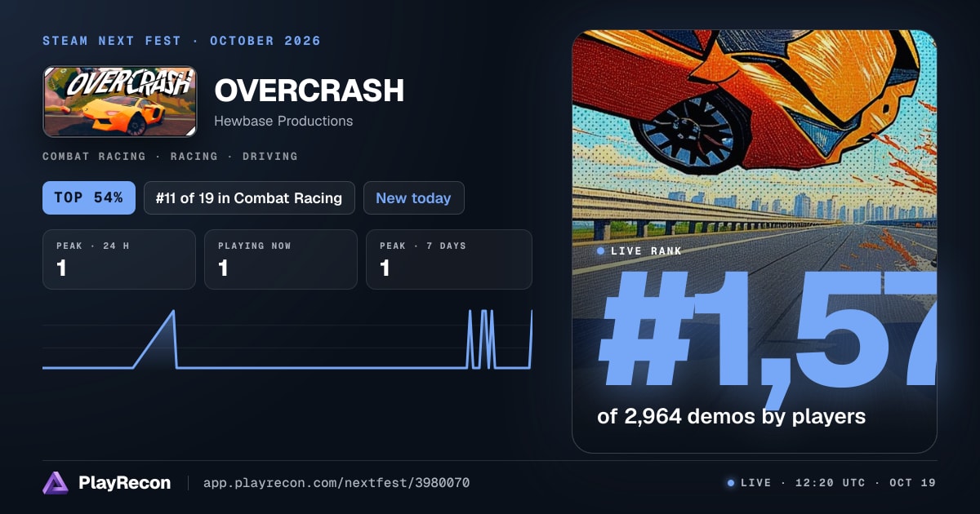Click the of 2,964 demos by players text

pos(731,416)
